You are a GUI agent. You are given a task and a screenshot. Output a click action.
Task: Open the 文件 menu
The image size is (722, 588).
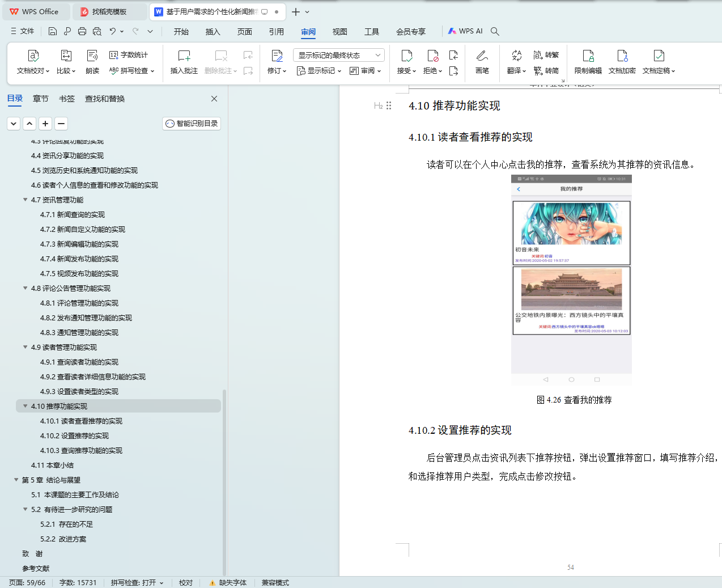(x=23, y=31)
